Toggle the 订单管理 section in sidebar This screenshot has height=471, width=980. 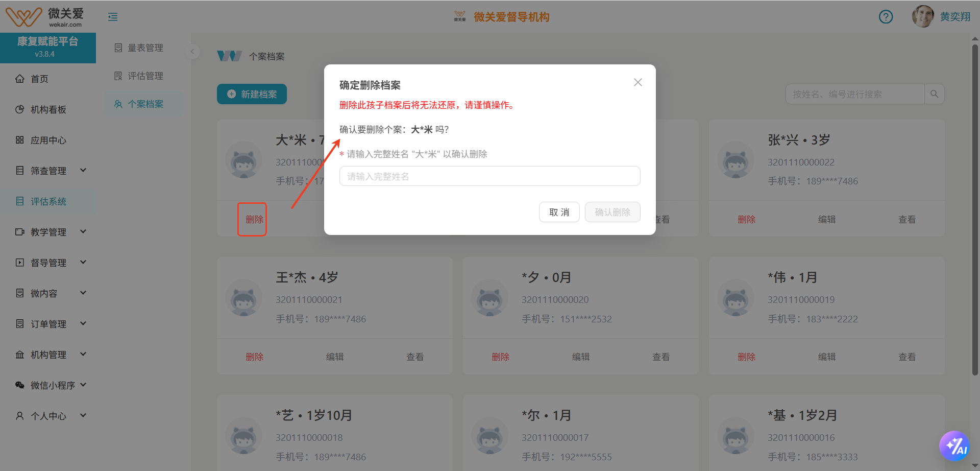tap(83, 323)
